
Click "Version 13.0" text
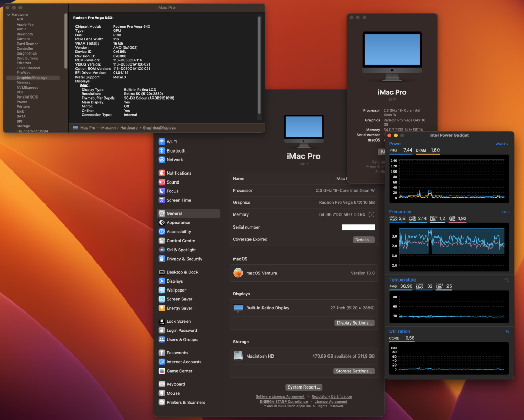[363, 273]
